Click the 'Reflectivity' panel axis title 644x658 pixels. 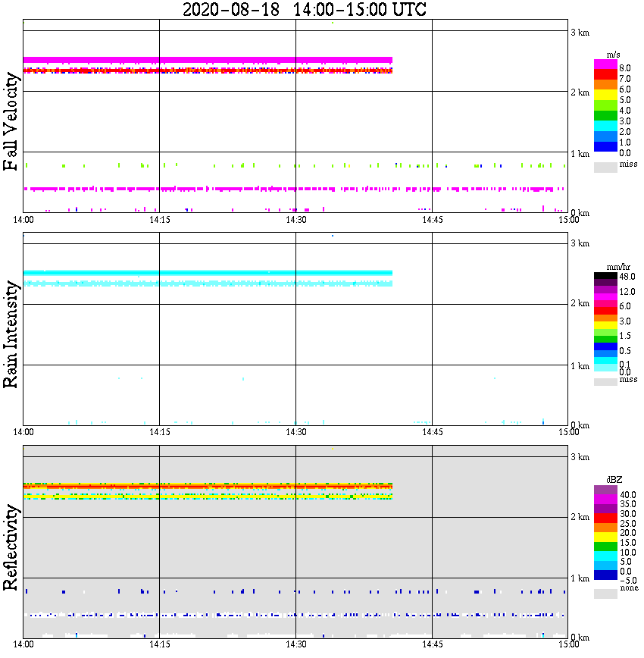click(11, 547)
